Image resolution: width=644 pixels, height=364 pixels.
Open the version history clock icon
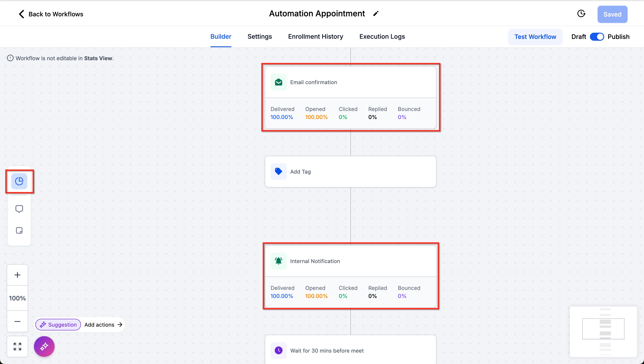click(581, 13)
